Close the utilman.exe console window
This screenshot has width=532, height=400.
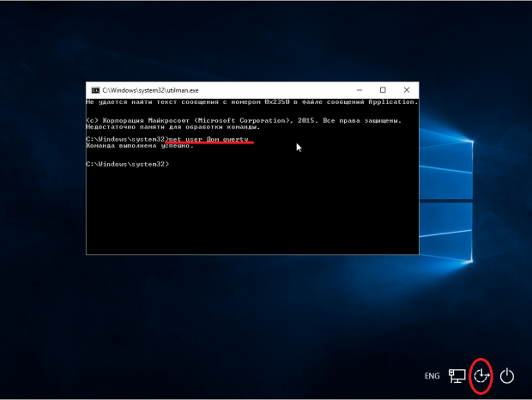click(x=407, y=90)
